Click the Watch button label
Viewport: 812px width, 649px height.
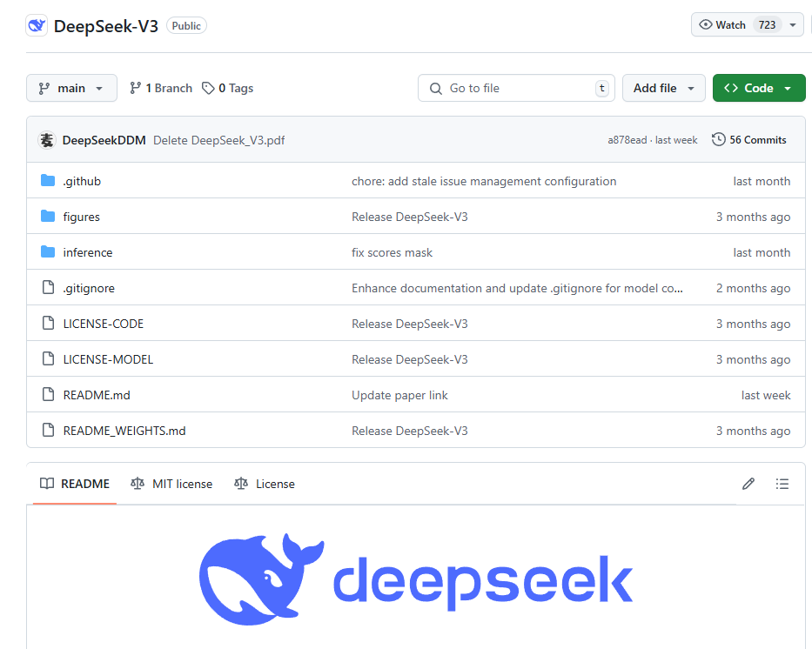[730, 25]
